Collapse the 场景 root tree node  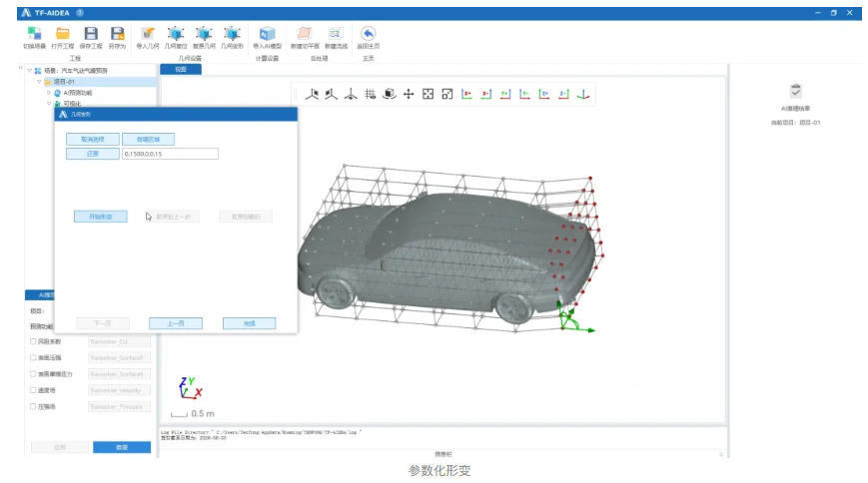point(30,71)
